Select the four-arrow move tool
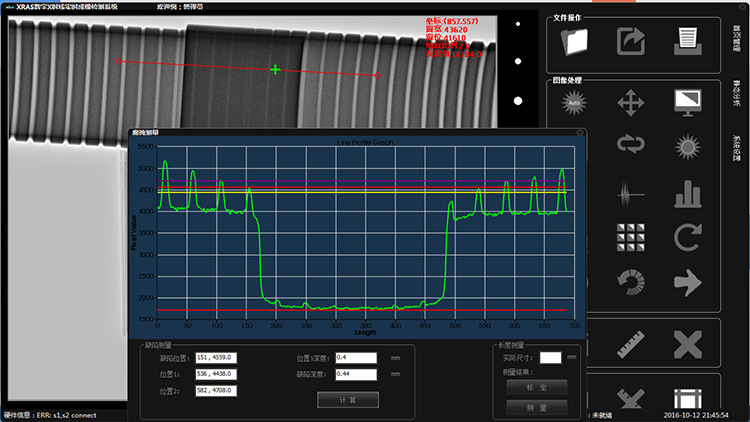The width and height of the screenshot is (750, 422). point(630,102)
